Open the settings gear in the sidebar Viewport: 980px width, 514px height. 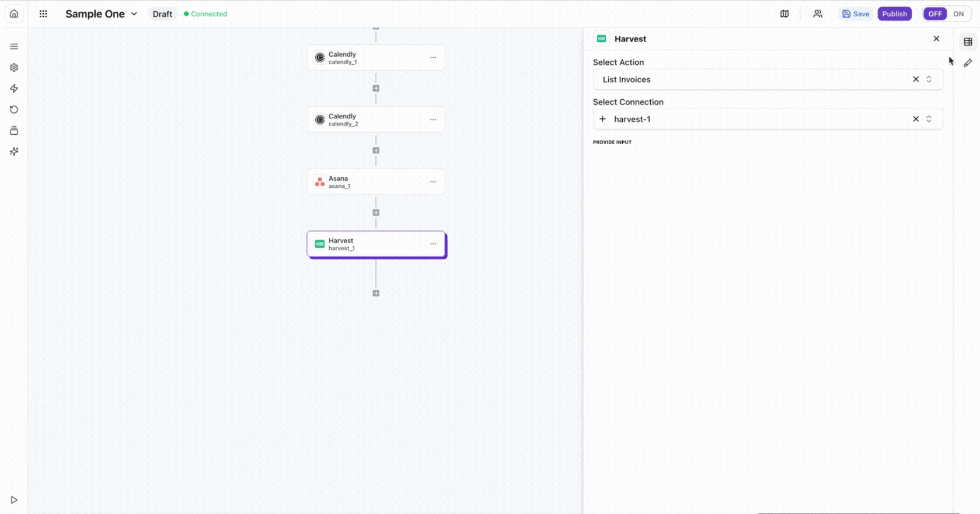click(x=14, y=68)
